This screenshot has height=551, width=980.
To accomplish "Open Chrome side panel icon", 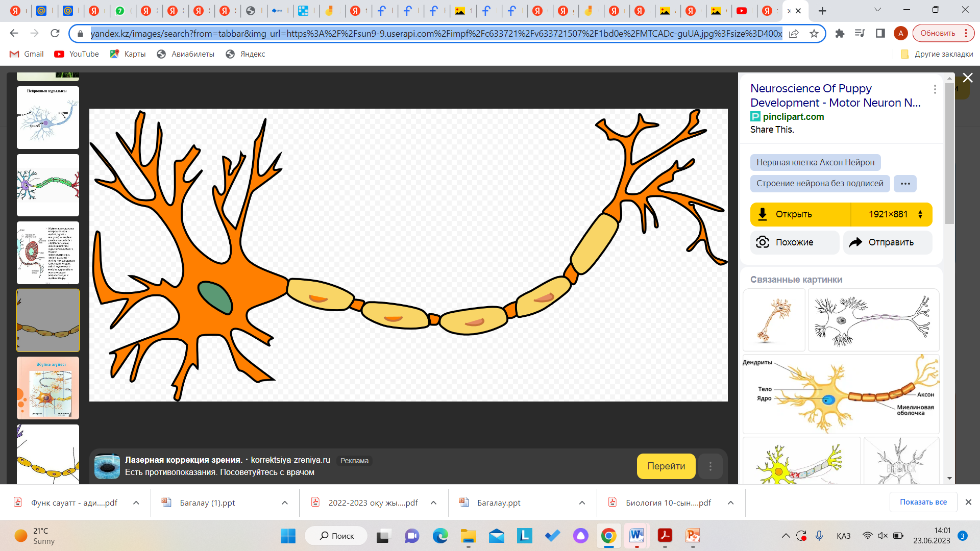I will point(880,34).
